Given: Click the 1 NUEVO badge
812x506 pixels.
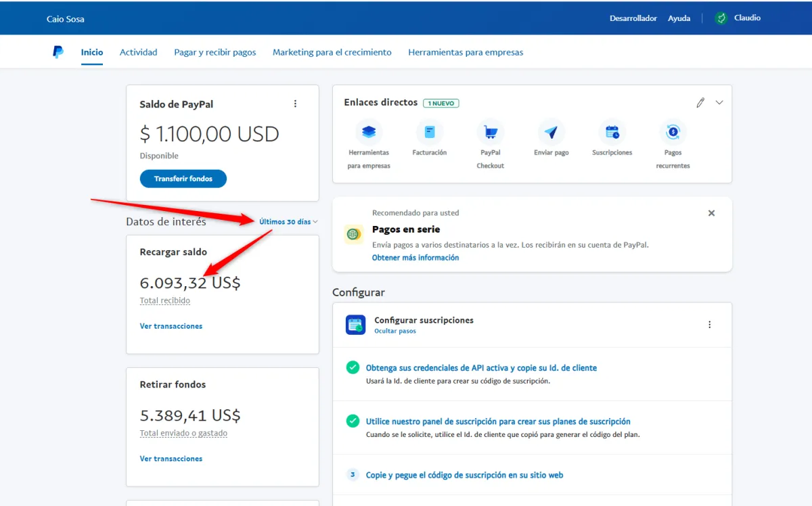Looking at the screenshot, I should click(x=441, y=103).
